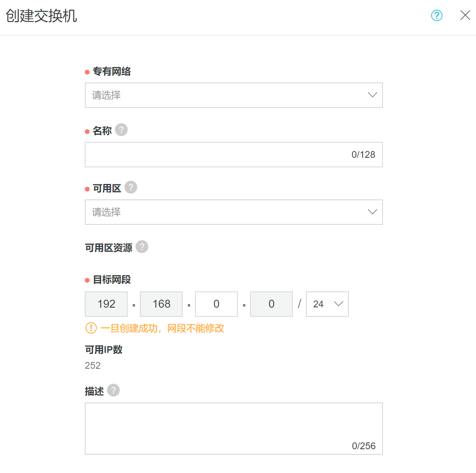This screenshot has width=476, height=473.
Task: Click inside the 描述 text area
Action: click(233, 424)
